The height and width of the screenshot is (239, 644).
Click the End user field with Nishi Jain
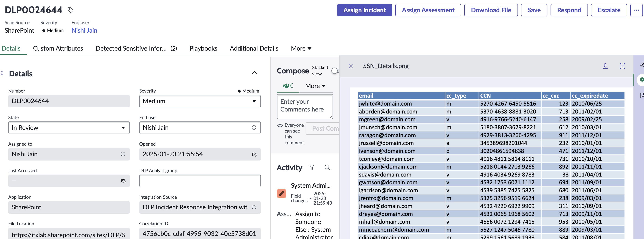coord(200,128)
